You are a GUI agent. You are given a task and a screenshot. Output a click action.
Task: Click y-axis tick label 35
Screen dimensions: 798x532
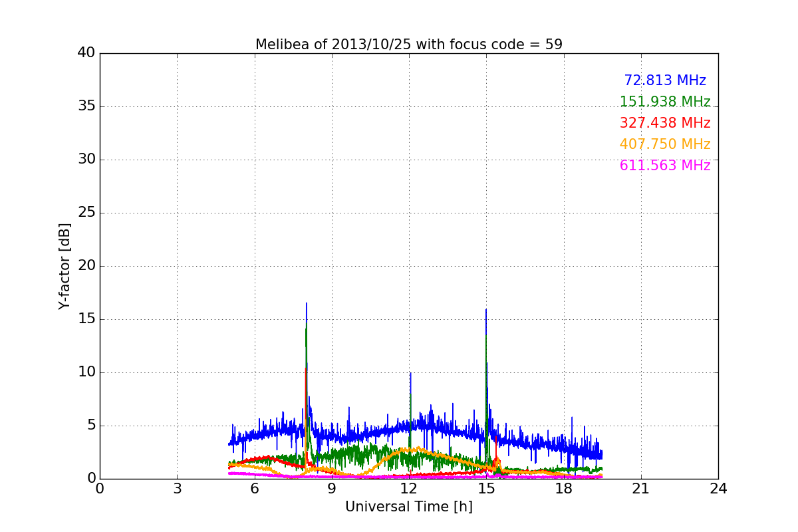tap(86, 106)
